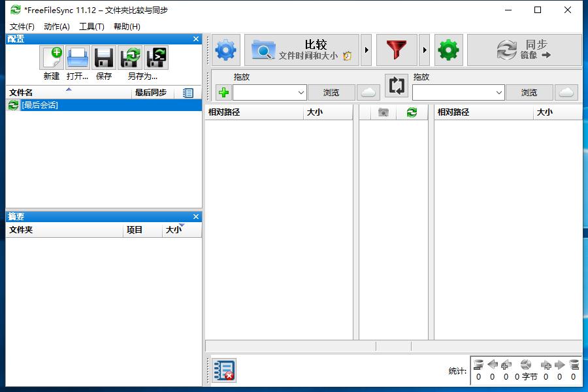Click the left 浏览 browse button

click(332, 92)
